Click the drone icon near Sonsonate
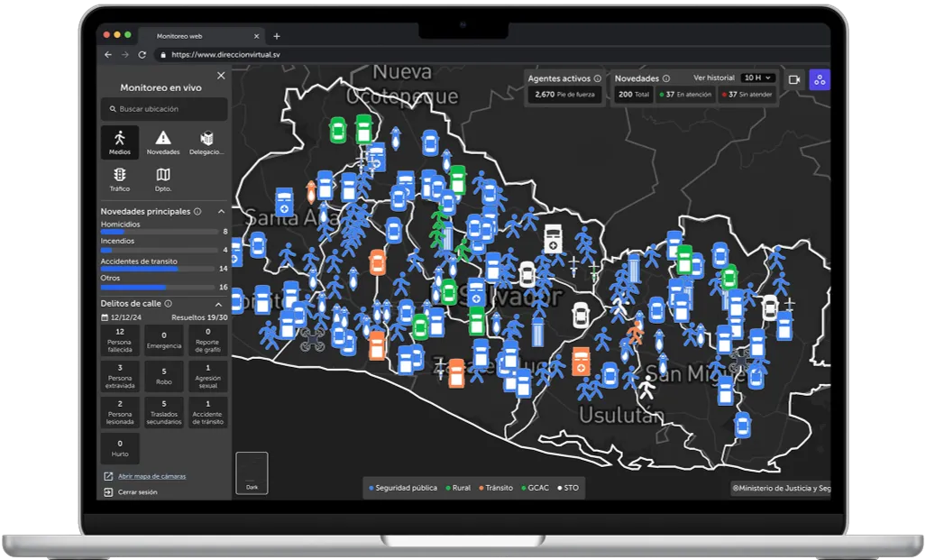Viewport: 926px width, 560px height. [312, 340]
